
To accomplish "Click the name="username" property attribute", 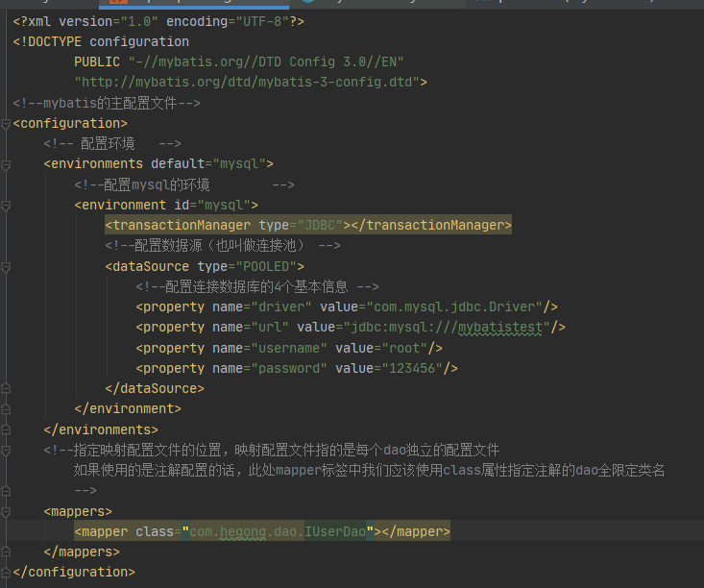I will [x=269, y=348].
